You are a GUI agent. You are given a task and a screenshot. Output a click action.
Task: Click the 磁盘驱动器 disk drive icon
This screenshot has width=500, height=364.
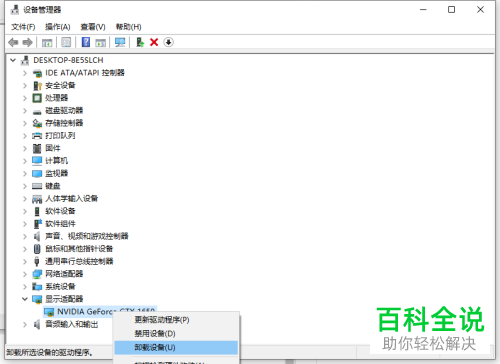point(37,112)
